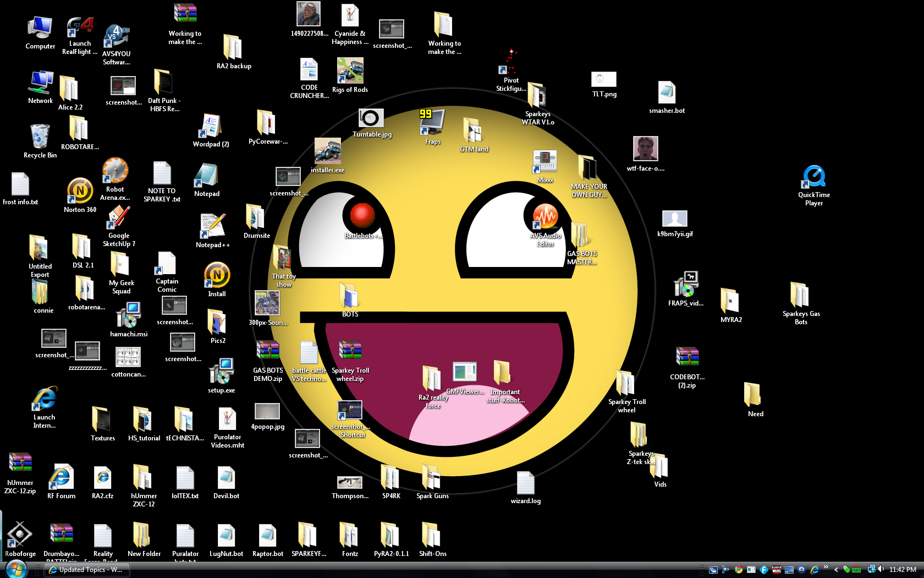
Task: Select the Network desktop icon
Action: [40, 87]
